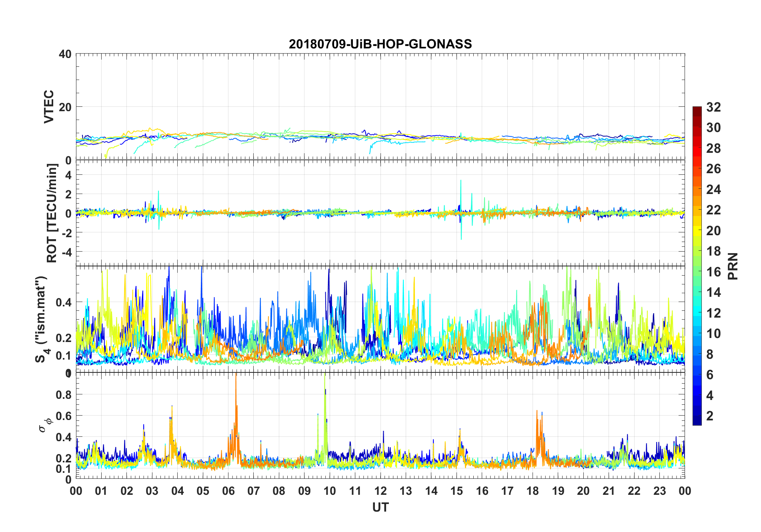Click the ROT [TECU/min] axis label
The height and width of the screenshot is (532, 761).
(x=52, y=213)
